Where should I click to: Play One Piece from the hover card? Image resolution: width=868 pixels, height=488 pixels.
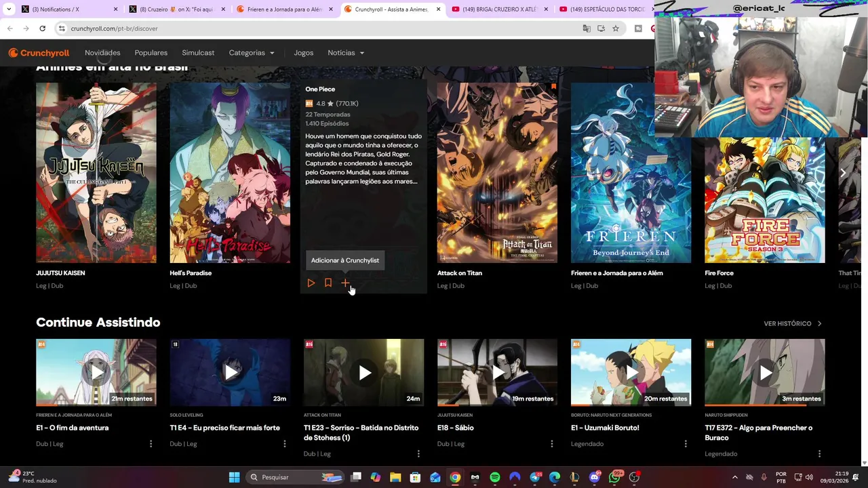click(x=311, y=283)
